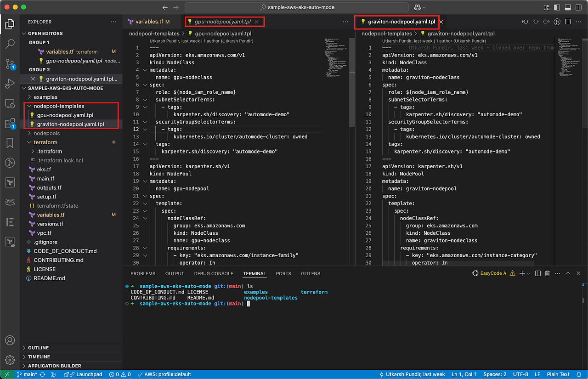Open the DEBUG CONSOLE panel tab
The image size is (588, 379).
pos(214,273)
